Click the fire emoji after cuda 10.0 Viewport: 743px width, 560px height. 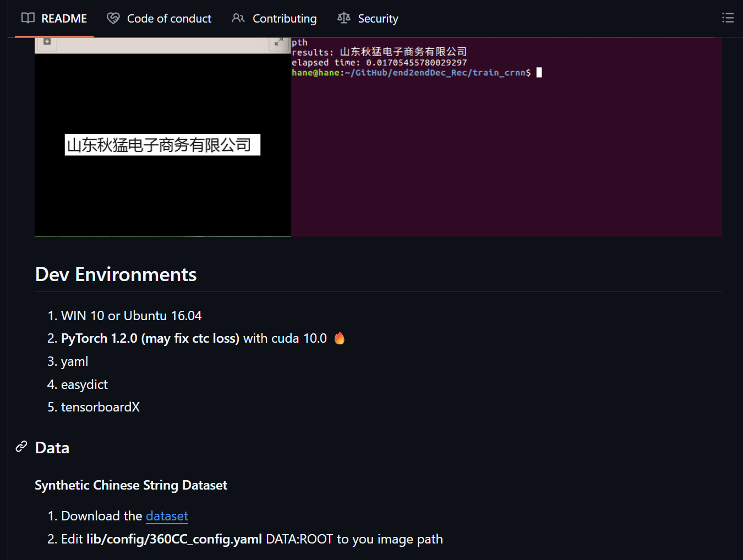[340, 338]
